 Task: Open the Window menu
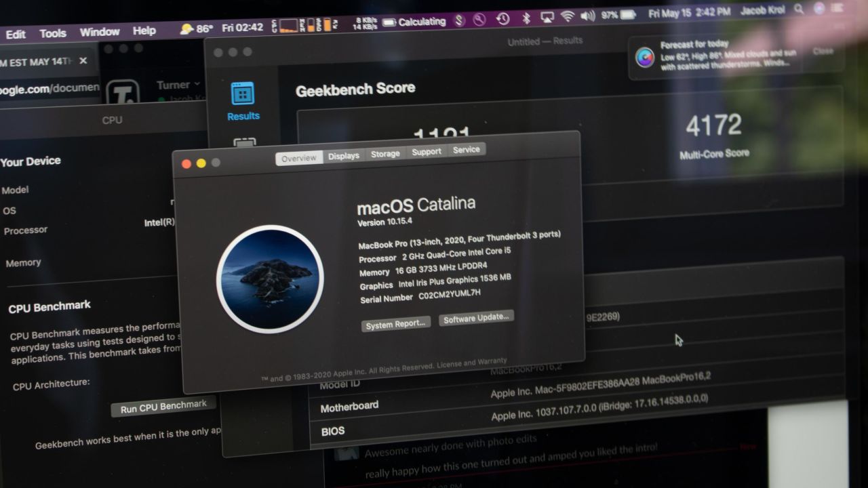coord(100,32)
